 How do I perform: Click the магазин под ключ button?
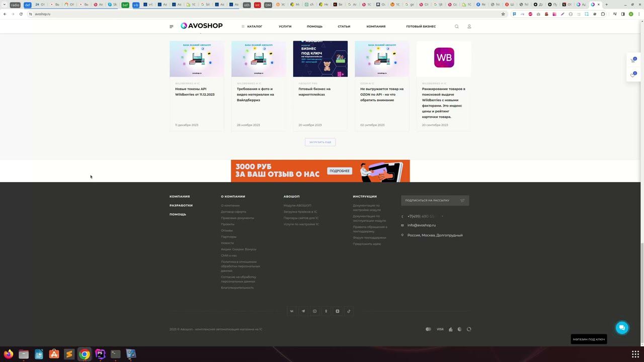[589, 339]
